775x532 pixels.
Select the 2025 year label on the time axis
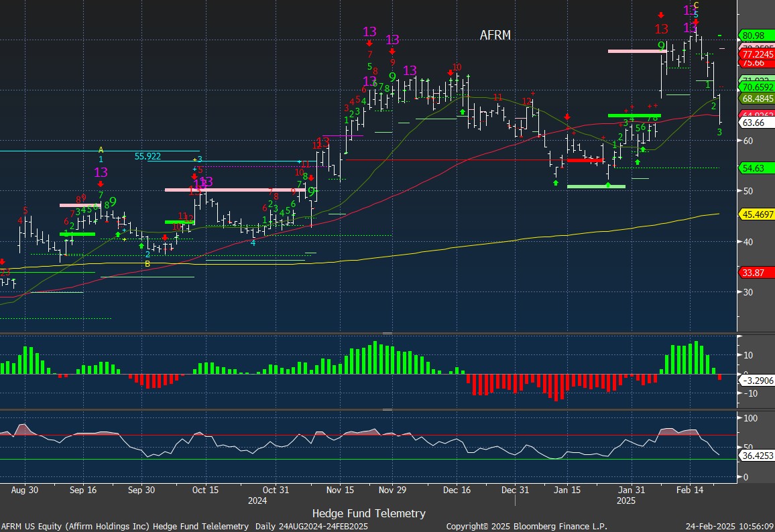click(625, 501)
